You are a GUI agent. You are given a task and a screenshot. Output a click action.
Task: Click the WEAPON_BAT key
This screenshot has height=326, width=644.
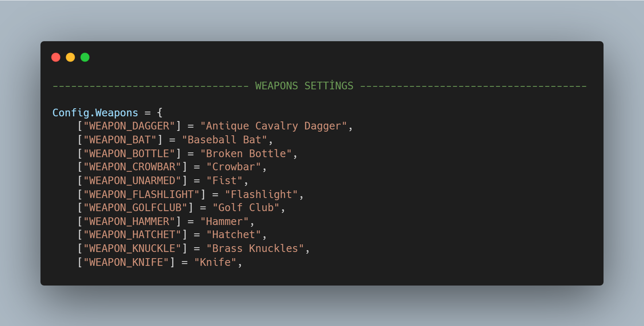120,140
